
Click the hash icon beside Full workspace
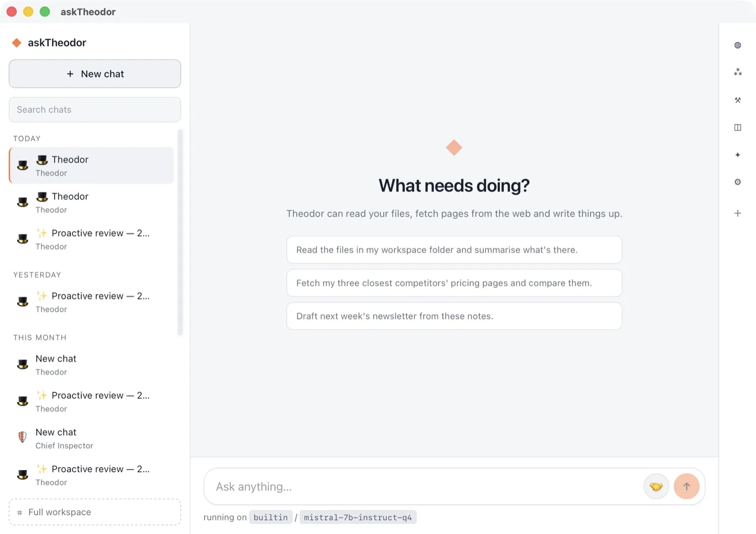(x=20, y=513)
